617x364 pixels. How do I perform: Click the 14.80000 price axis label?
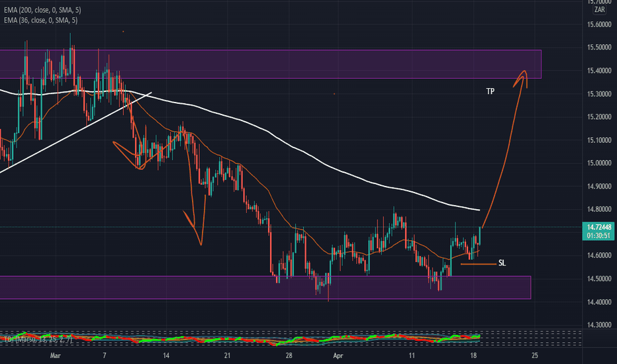599,209
